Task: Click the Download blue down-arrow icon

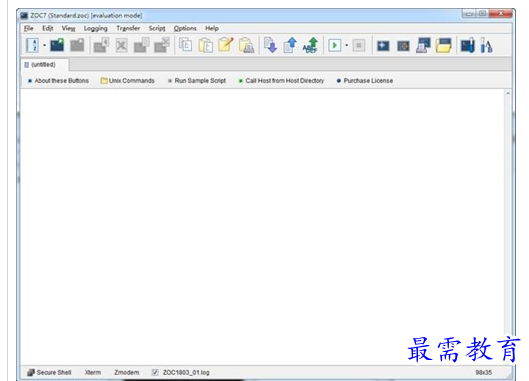Action: pos(270,45)
